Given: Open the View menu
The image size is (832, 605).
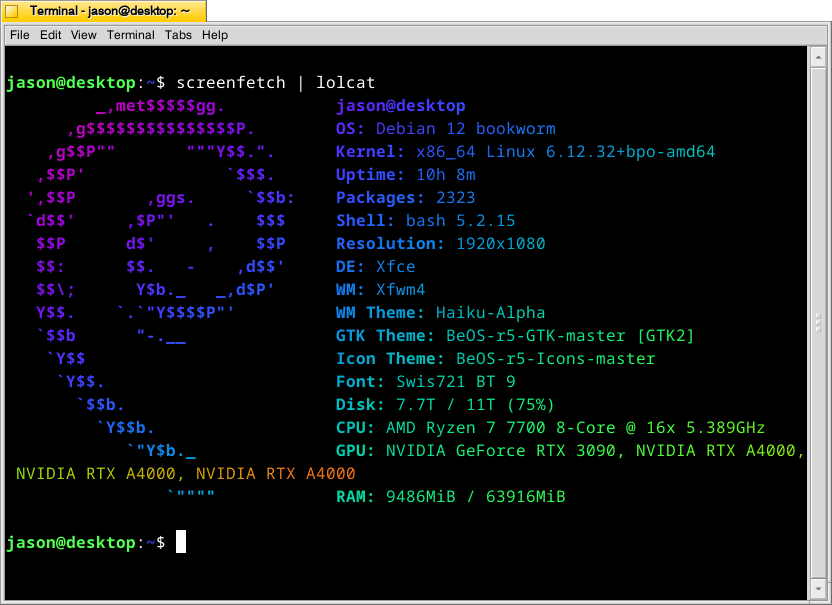Looking at the screenshot, I should (x=83, y=35).
